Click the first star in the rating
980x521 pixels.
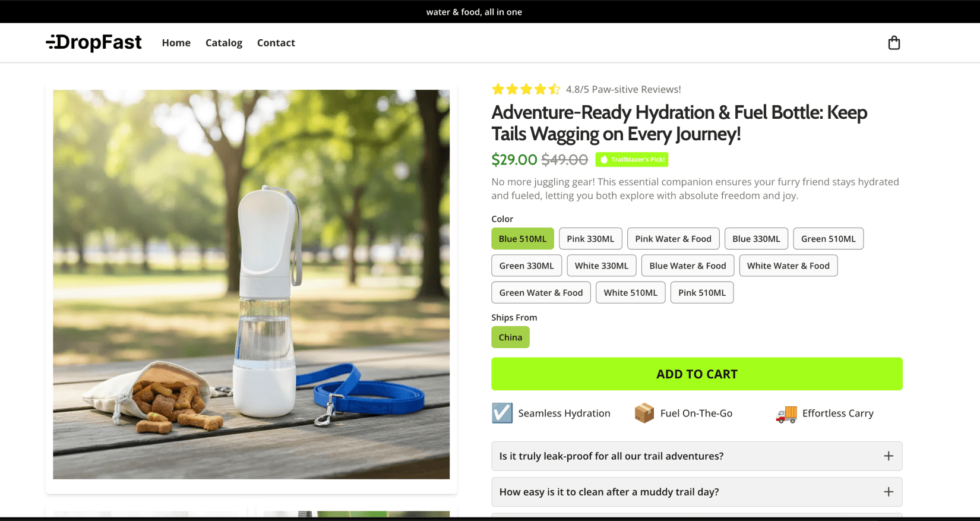click(497, 89)
